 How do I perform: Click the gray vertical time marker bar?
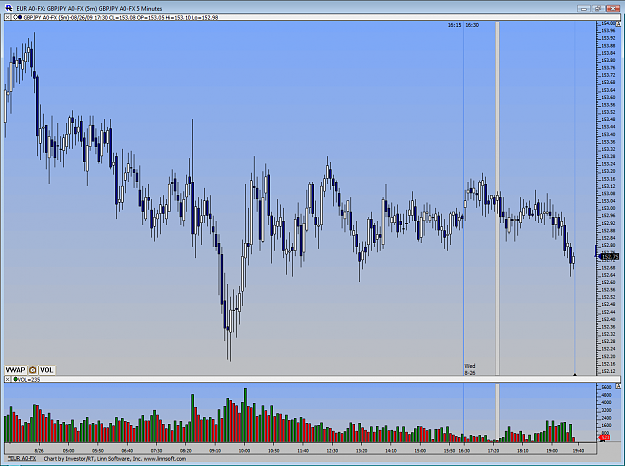[x=497, y=198]
